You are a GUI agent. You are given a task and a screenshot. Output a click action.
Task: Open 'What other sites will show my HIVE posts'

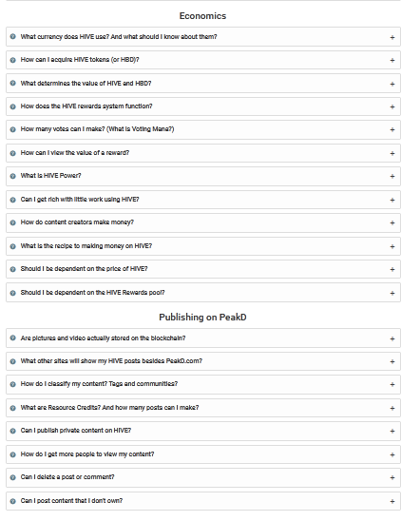coord(203,361)
